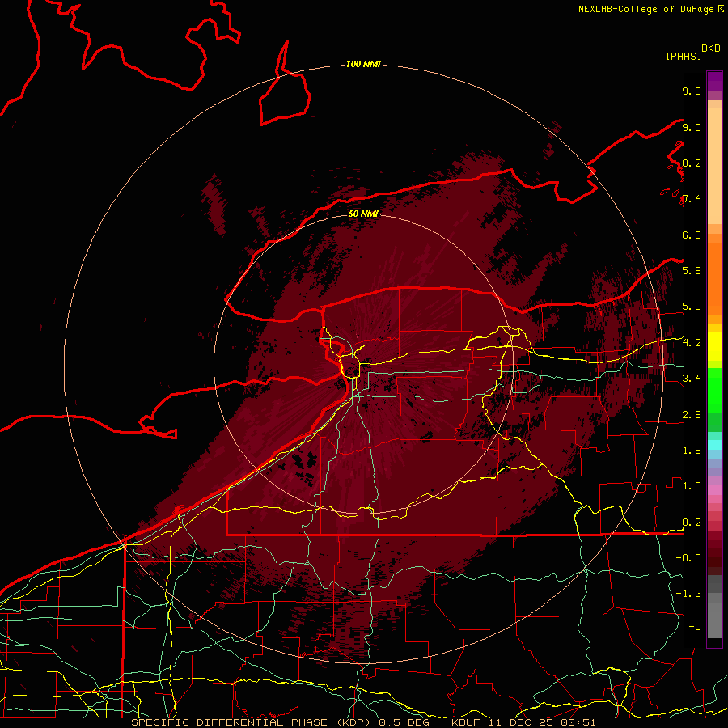
Task: Click the 0.2 color scale value
Action: (x=692, y=523)
